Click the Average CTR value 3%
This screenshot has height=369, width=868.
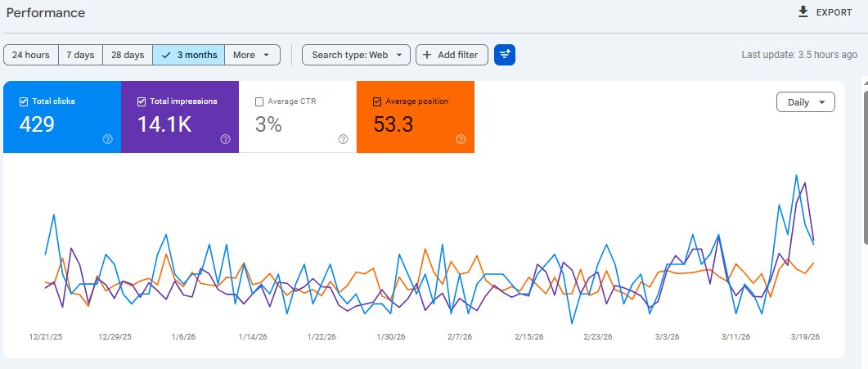pyautogui.click(x=268, y=124)
